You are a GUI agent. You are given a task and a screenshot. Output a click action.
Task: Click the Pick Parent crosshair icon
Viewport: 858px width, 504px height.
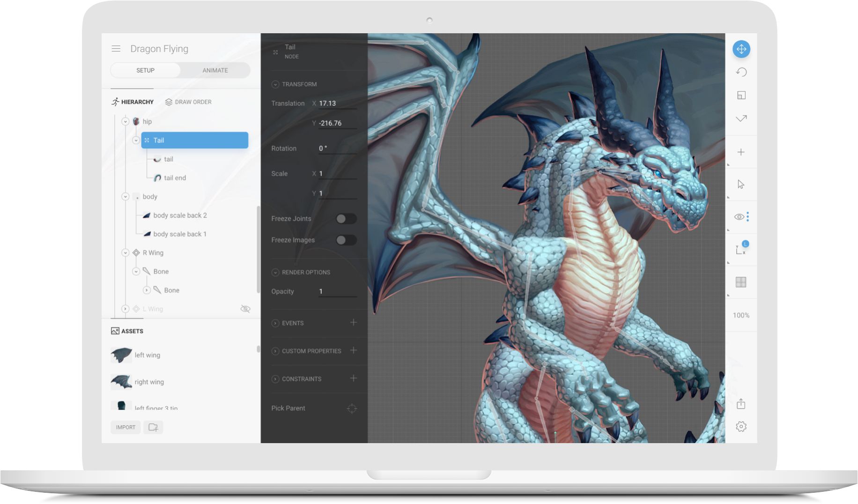point(352,408)
